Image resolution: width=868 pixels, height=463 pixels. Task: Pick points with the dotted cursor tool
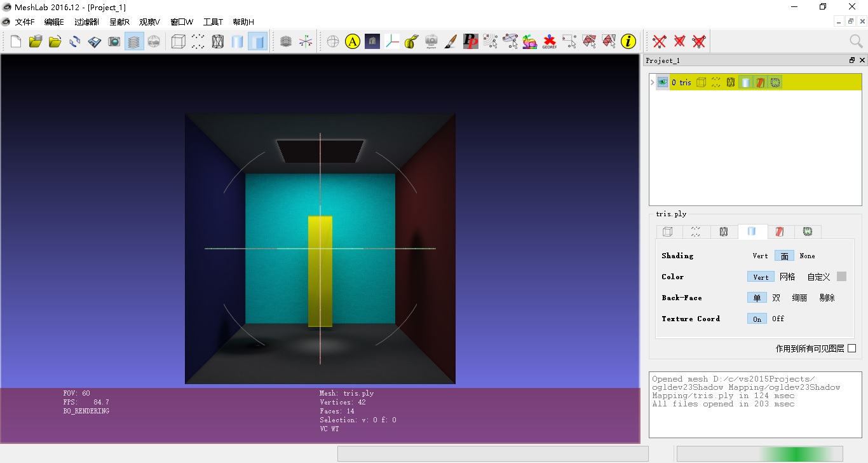pos(491,42)
